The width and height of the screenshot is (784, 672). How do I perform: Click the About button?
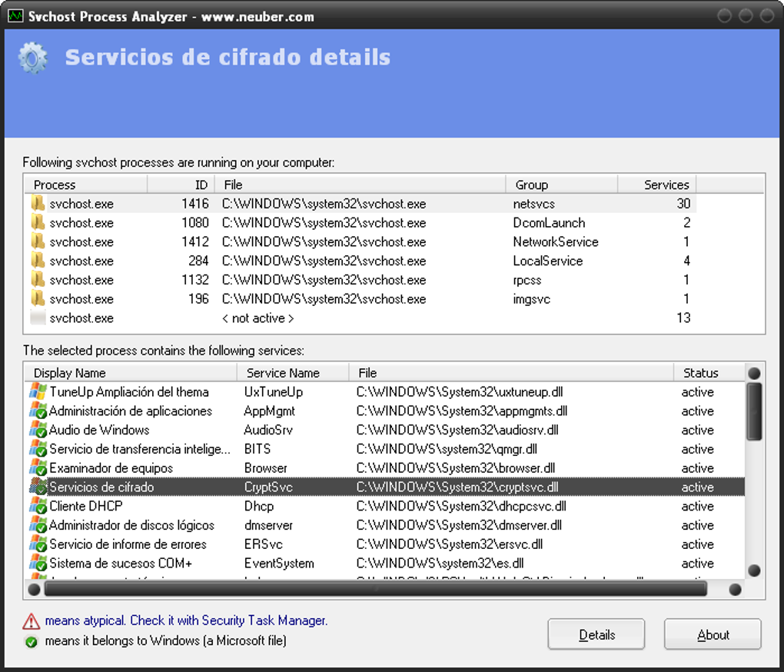712,634
